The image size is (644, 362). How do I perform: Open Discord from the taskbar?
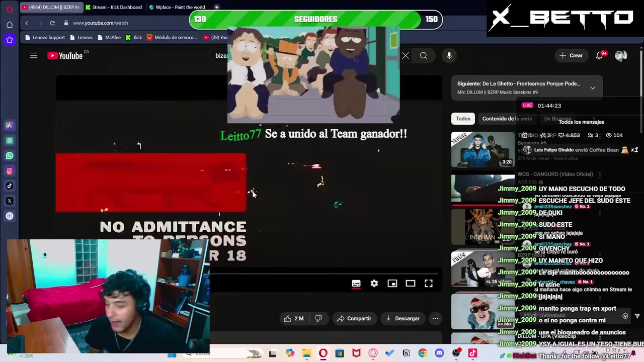(x=439, y=353)
